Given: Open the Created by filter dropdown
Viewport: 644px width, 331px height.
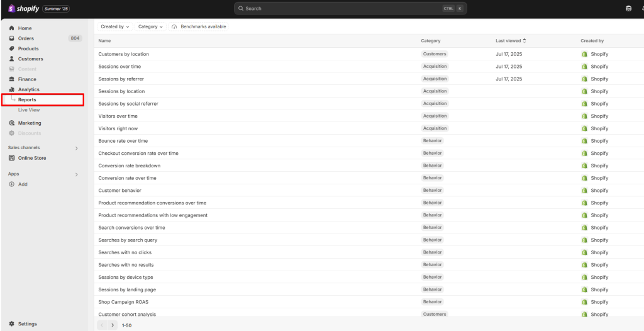Looking at the screenshot, I should (x=114, y=26).
